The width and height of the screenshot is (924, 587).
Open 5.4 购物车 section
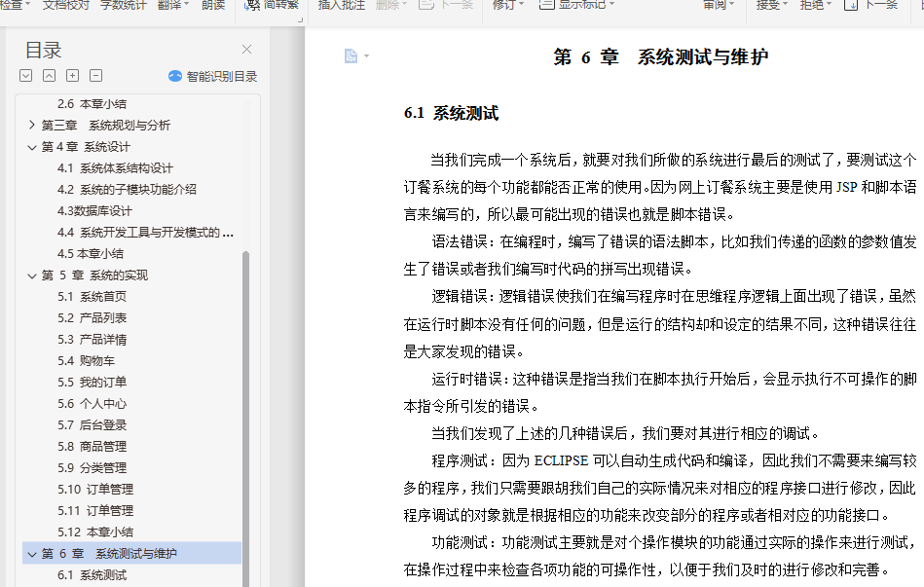pos(86,361)
